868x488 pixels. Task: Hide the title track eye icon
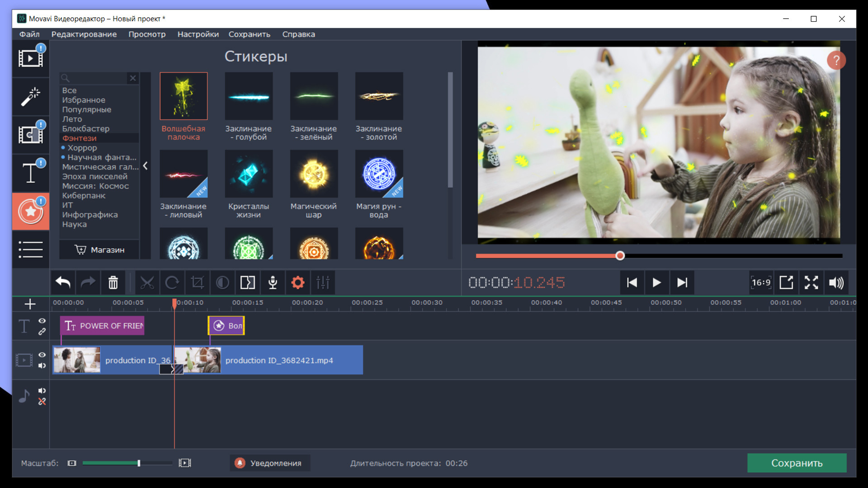point(42,320)
